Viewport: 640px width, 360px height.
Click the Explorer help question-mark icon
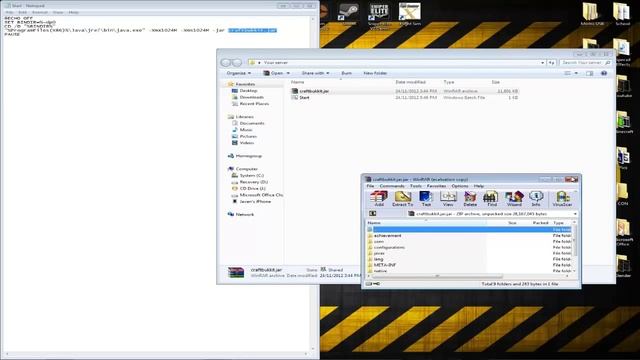coord(604,73)
